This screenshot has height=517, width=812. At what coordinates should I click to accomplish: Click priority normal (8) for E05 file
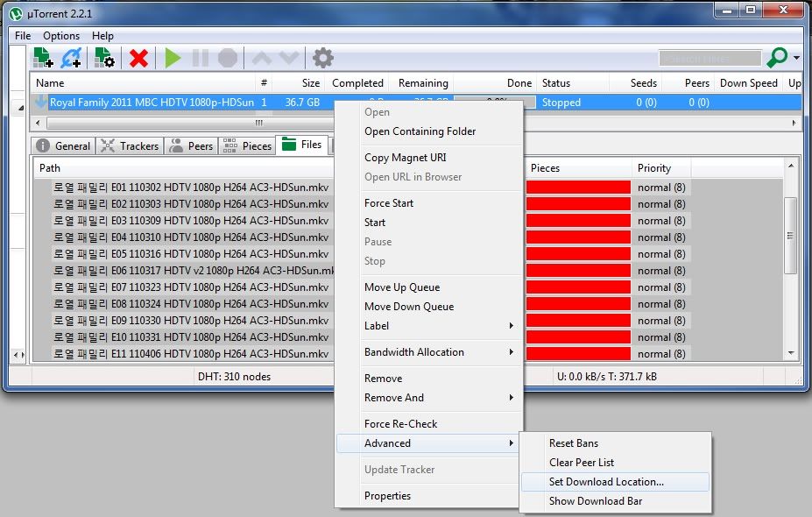[661, 254]
